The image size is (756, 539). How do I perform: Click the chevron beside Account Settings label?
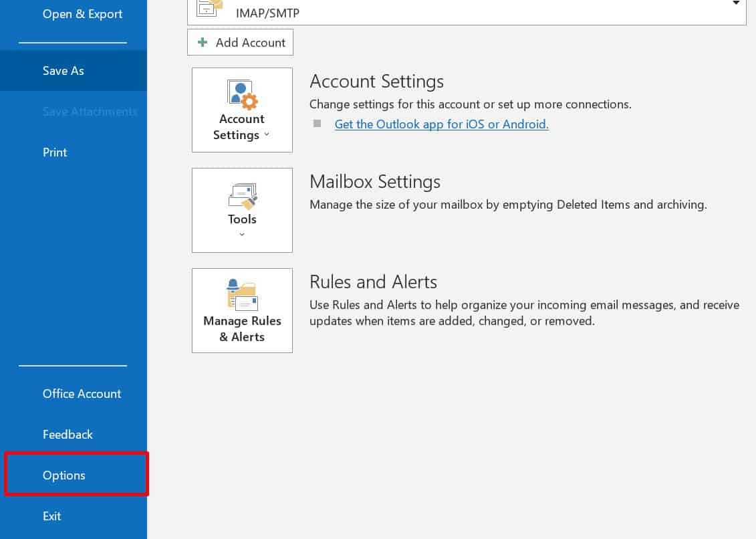tap(267, 134)
